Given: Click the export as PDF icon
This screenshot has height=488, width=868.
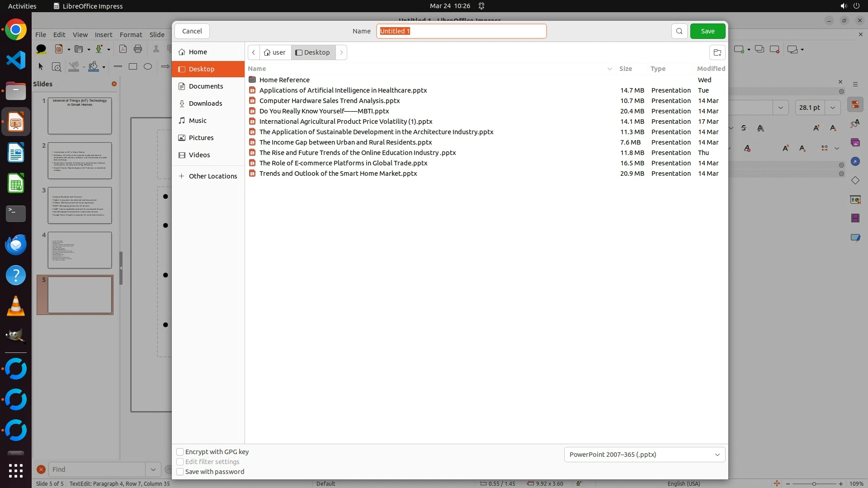Looking at the screenshot, I should click(x=123, y=49).
